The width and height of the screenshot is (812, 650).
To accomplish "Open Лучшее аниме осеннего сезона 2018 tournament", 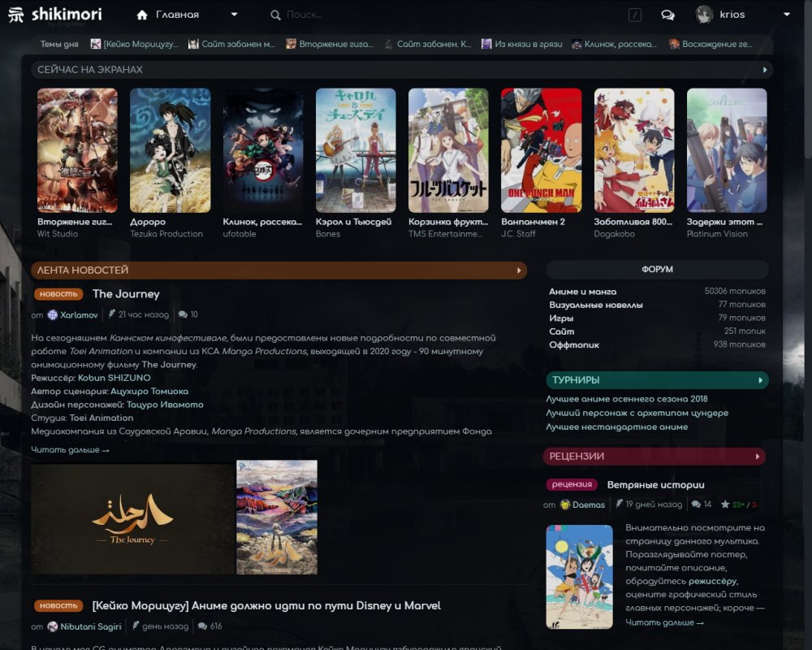I will point(627,399).
